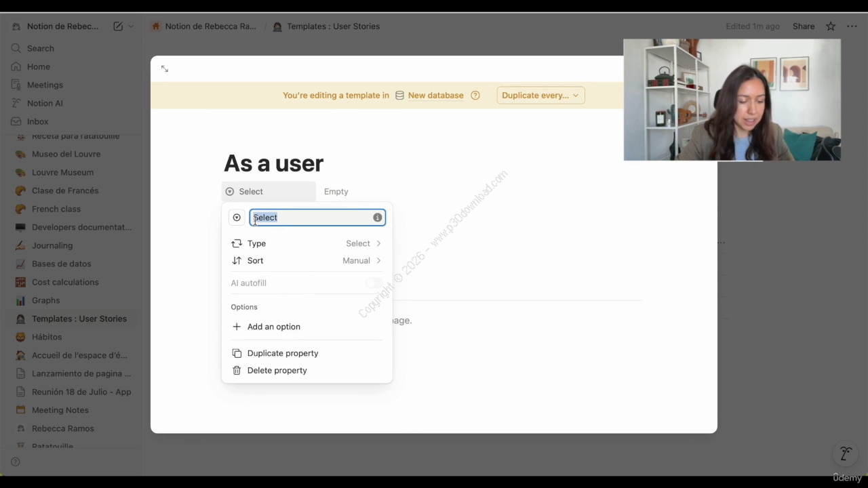Choose Duplicate property from menu
The width and height of the screenshot is (868, 488).
(282, 353)
